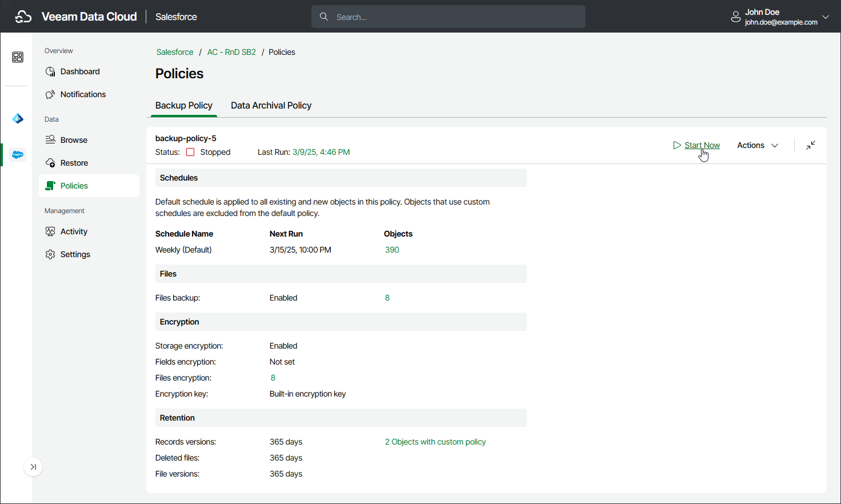The image size is (841, 504).
Task: Click the Start Now link
Action: coord(702,145)
